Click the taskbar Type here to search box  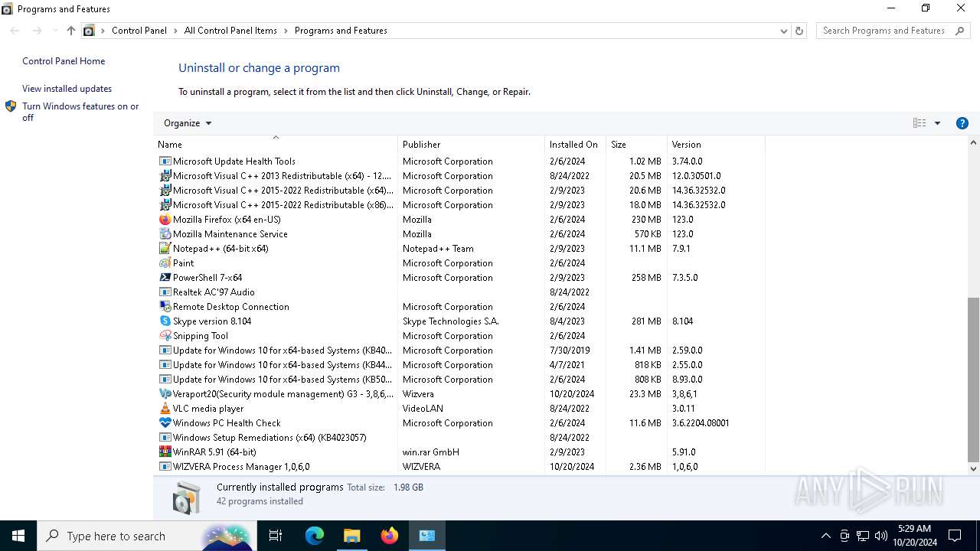click(x=145, y=536)
